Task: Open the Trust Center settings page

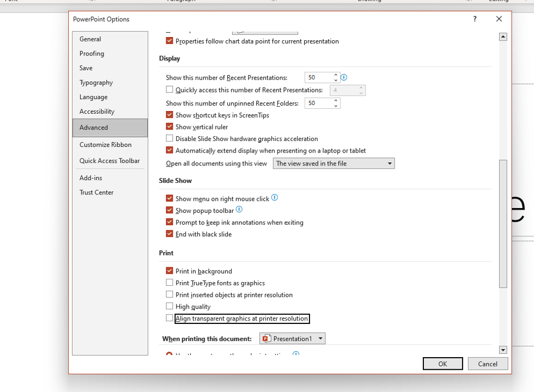Action: click(96, 192)
